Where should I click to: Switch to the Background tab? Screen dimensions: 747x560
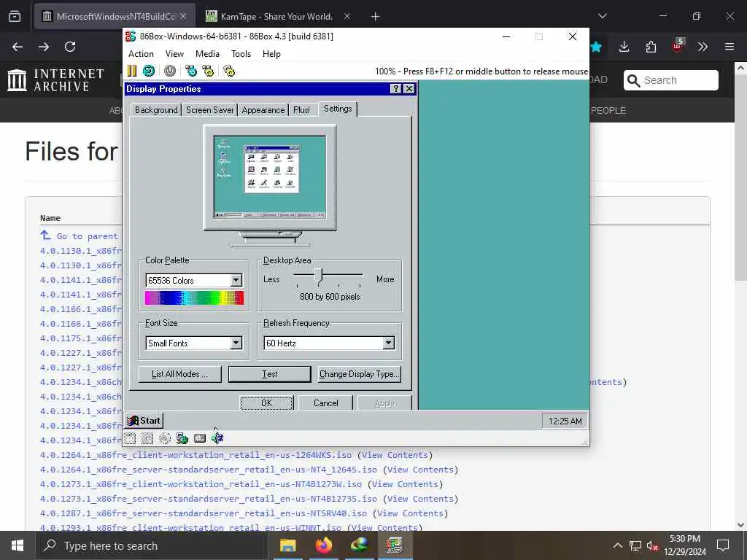pos(156,110)
